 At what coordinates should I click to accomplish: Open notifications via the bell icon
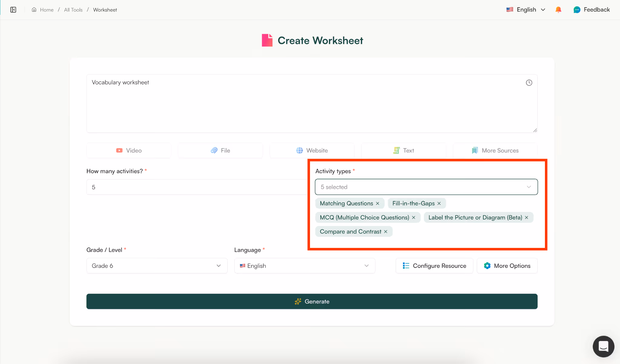pos(558,9)
